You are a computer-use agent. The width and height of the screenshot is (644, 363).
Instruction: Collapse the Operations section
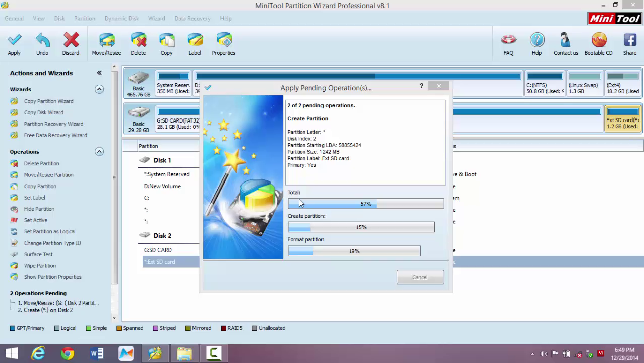pos(99,152)
